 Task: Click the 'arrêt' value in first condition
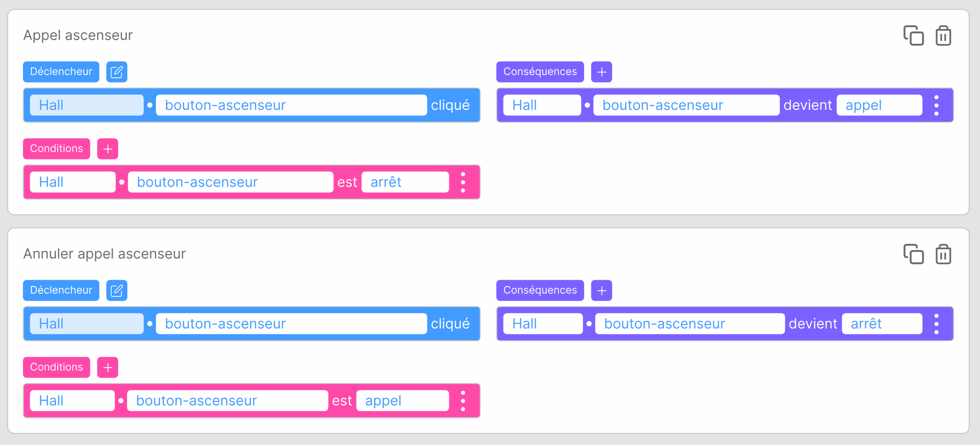[x=405, y=182]
